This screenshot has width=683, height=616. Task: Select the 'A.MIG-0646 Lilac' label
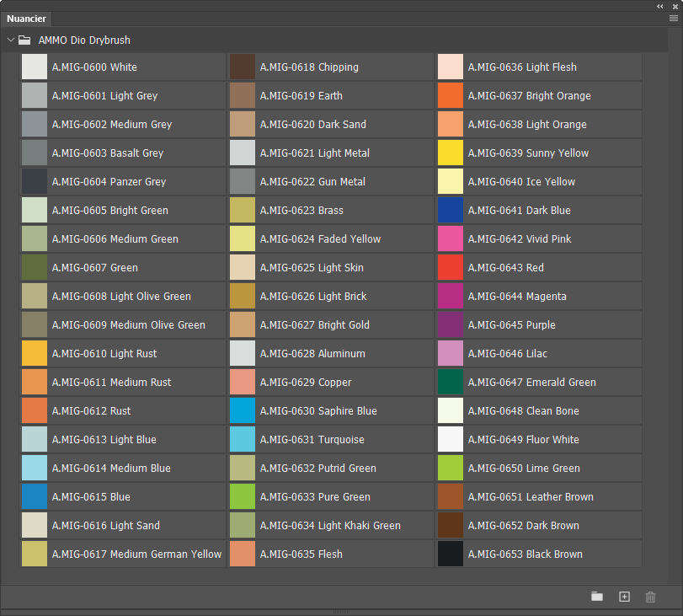[x=508, y=354]
